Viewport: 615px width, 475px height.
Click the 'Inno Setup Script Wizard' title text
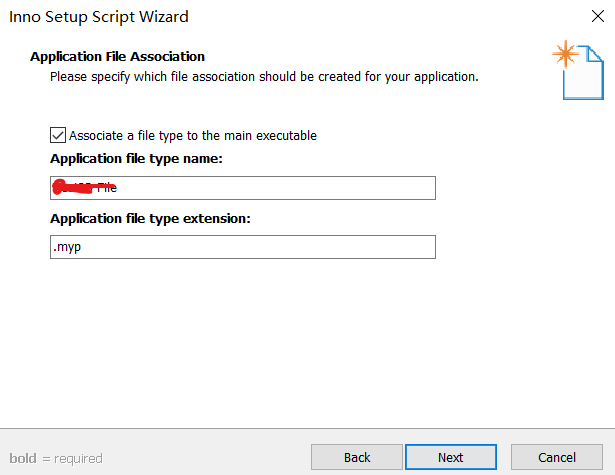(x=99, y=17)
